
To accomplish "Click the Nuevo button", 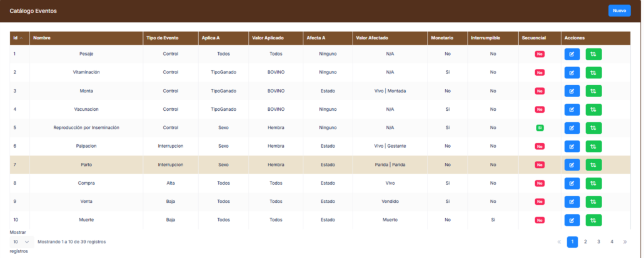I will [x=619, y=11].
